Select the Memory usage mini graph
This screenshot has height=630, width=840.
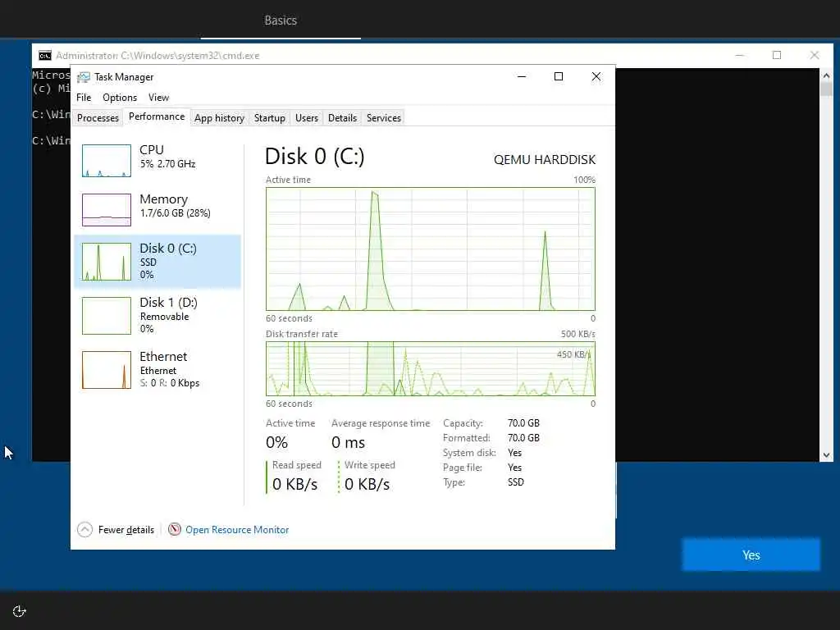[107, 210]
